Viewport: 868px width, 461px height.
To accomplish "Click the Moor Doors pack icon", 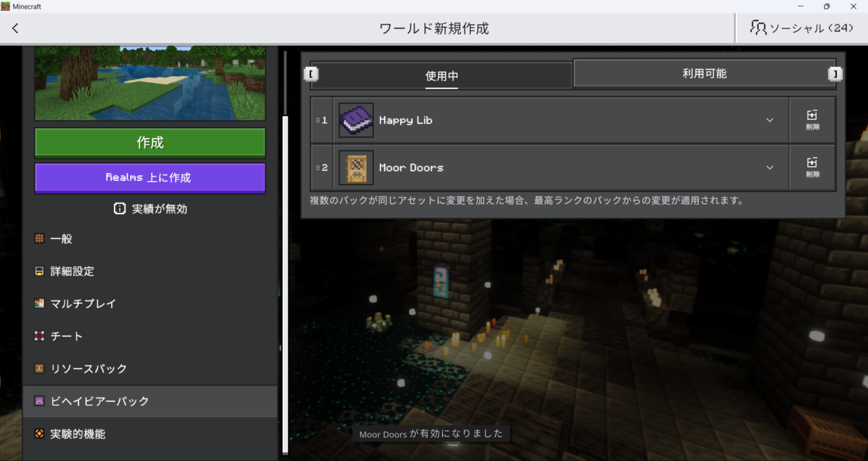I will coord(356,167).
